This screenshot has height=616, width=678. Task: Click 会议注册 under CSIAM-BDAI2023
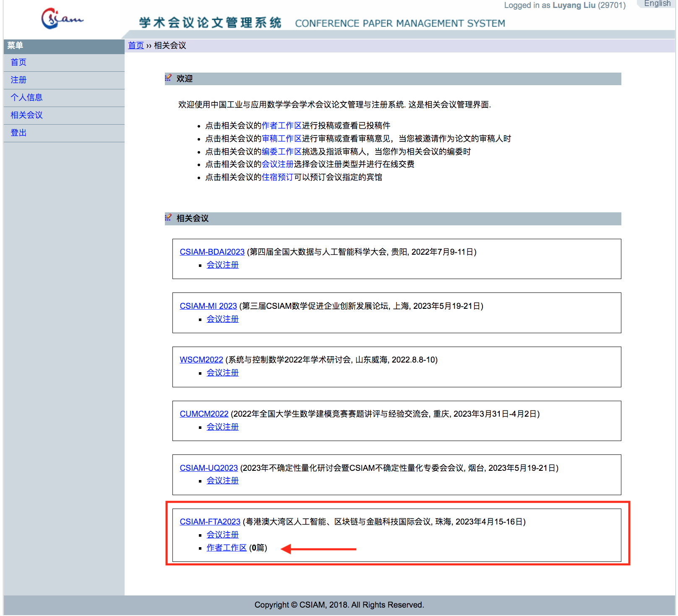pos(222,265)
